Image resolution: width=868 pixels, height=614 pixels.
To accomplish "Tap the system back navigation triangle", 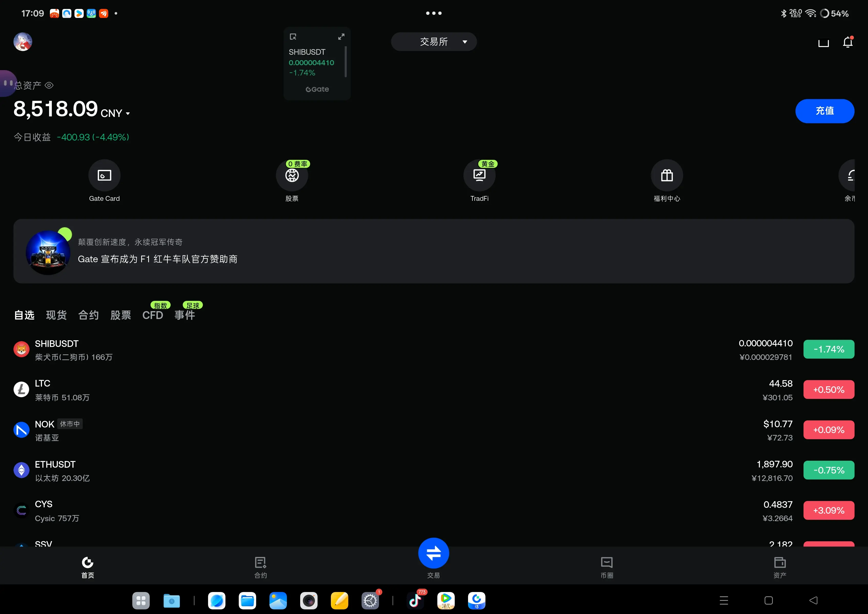I will coord(813,600).
